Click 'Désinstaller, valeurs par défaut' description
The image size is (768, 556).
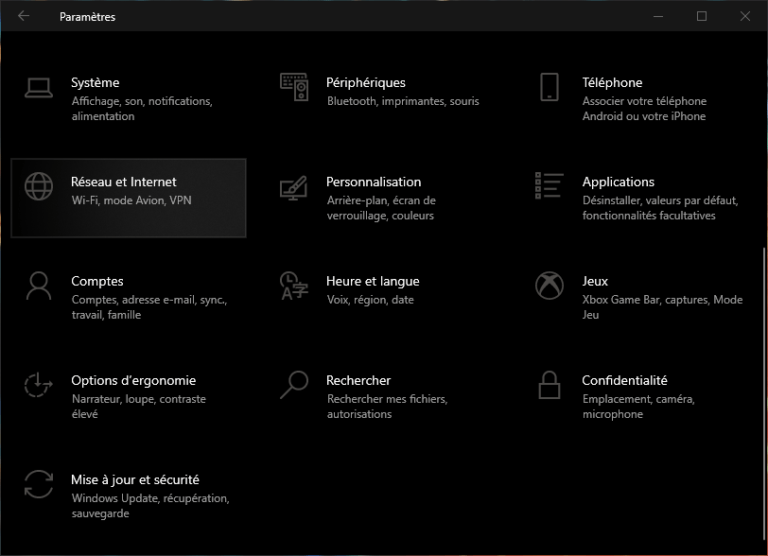point(660,208)
